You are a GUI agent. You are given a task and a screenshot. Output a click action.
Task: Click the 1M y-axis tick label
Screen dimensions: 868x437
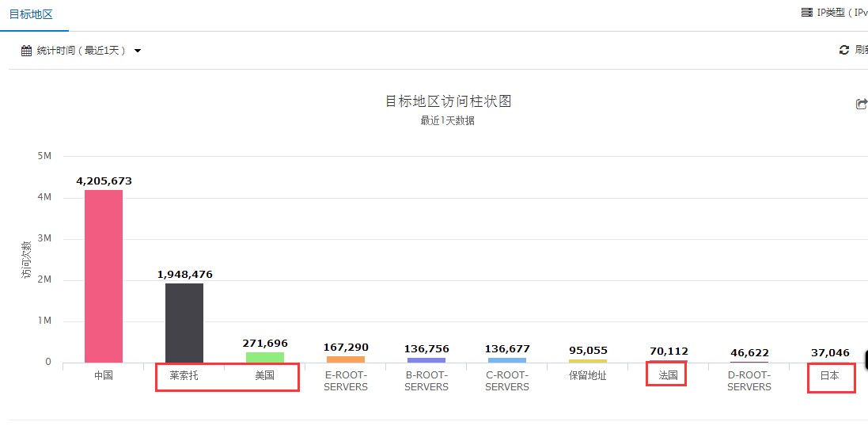click(44, 321)
